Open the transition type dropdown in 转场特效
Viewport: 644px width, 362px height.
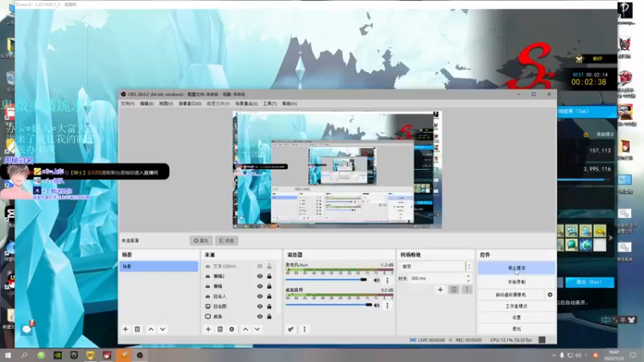click(436, 266)
